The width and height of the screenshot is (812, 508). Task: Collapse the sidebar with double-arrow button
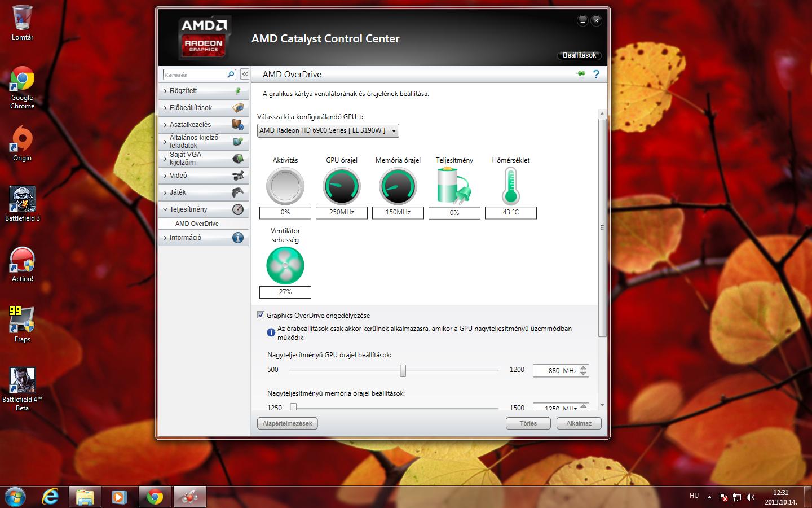pyautogui.click(x=245, y=75)
